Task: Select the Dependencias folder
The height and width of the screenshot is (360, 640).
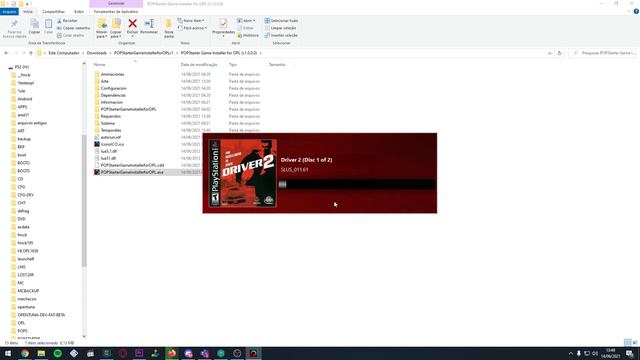Action: point(113,95)
